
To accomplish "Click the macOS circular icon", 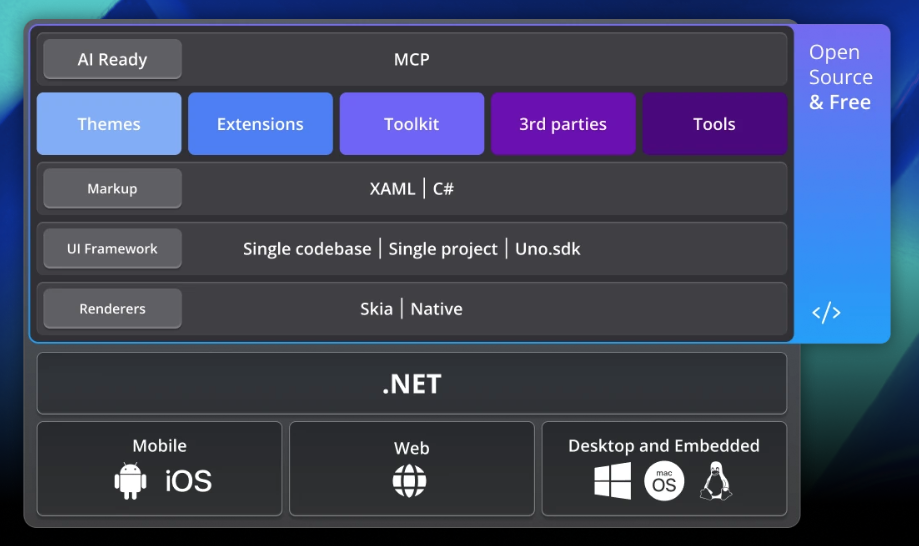I will tap(664, 481).
